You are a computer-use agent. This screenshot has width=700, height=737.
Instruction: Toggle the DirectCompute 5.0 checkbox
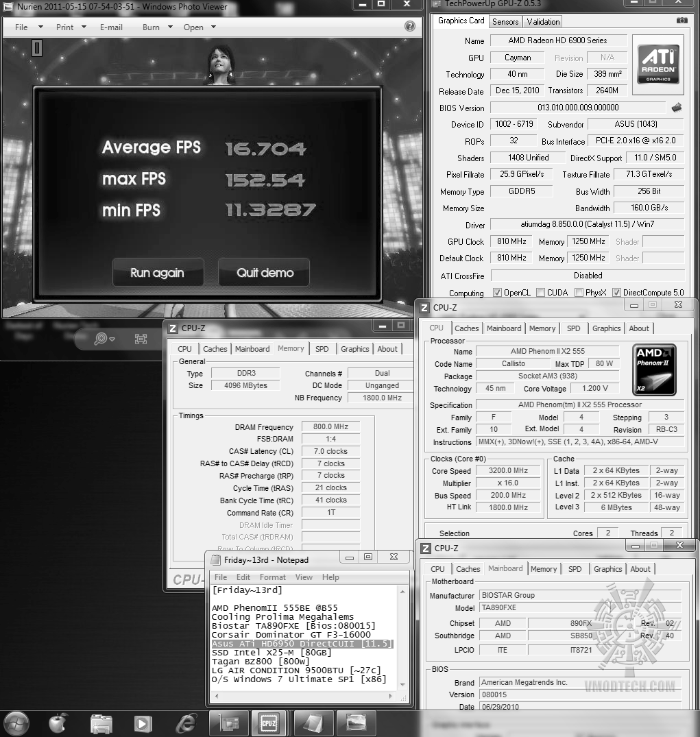tap(616, 292)
